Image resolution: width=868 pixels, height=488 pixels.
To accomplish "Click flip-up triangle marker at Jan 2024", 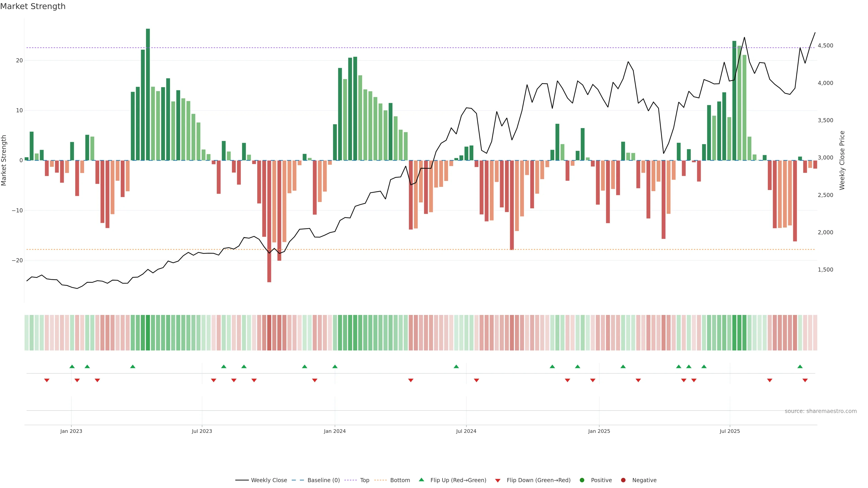I will point(335,366).
